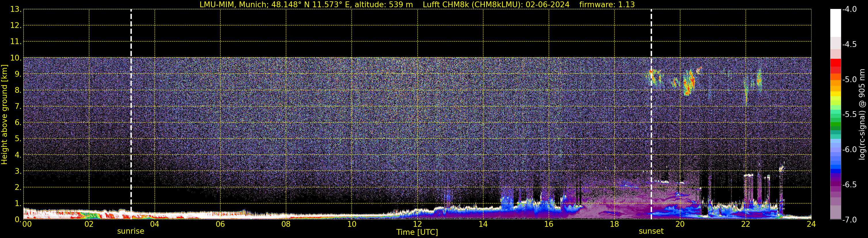This screenshot has width=868, height=238.
Task: Click the '0.' height axis tick label
Action: point(18,220)
